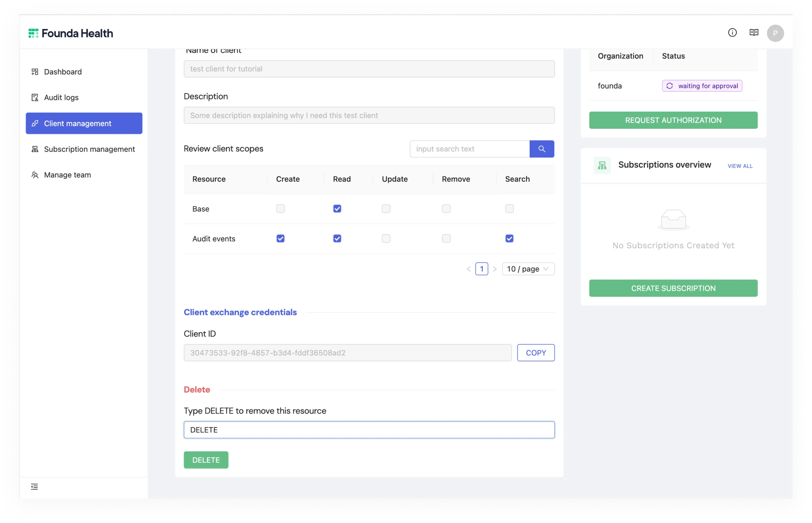Click REQUEST AUTHORIZATION button
Viewport: 812px width, 523px height.
pyautogui.click(x=673, y=120)
